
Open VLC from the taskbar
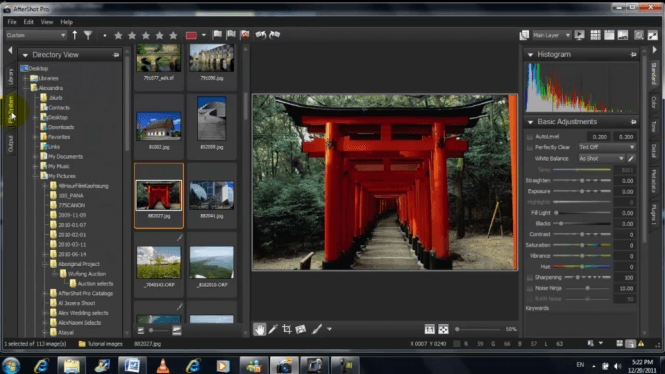tap(162, 366)
